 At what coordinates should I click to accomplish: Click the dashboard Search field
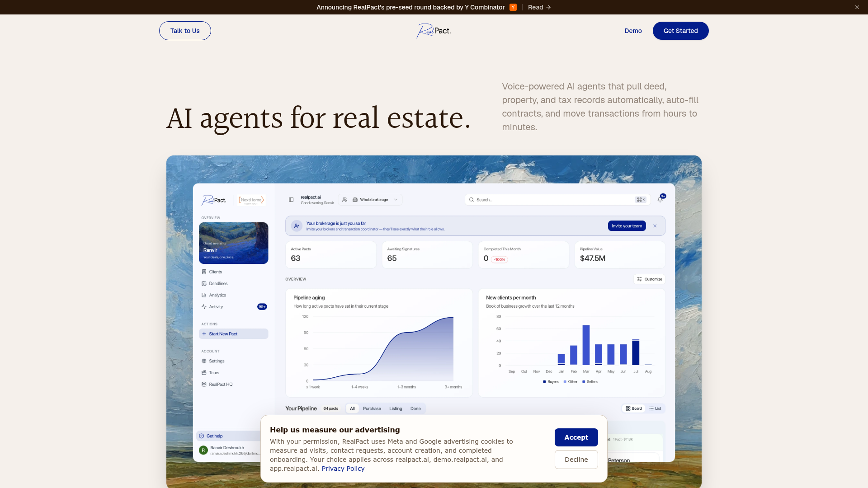(557, 200)
